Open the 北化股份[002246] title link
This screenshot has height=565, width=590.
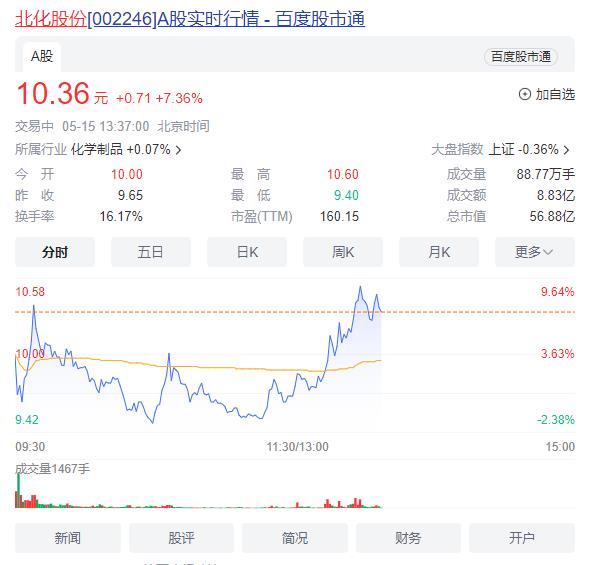(x=190, y=18)
